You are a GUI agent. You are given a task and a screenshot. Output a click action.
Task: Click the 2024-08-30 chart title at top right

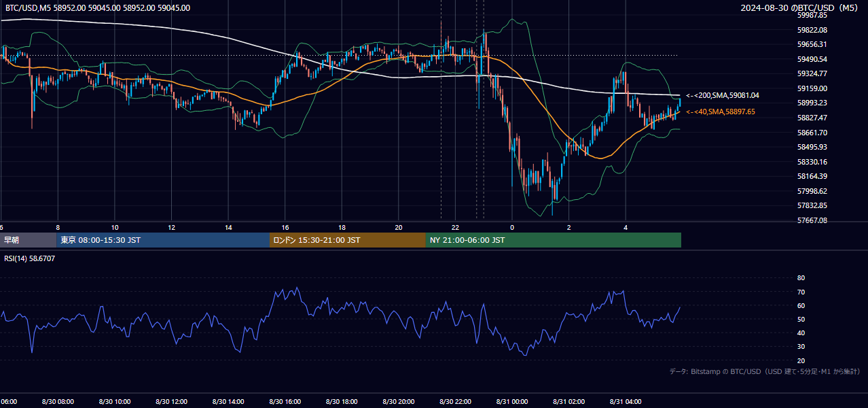pos(800,8)
